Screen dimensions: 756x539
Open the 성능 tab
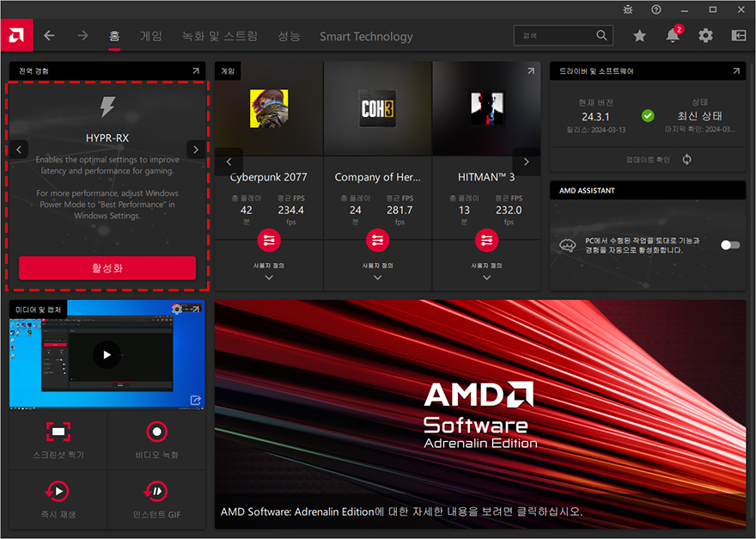point(290,36)
